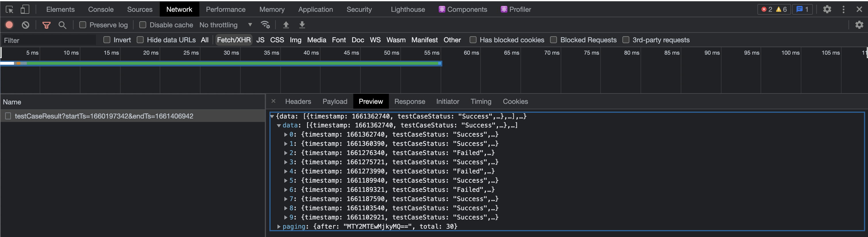This screenshot has width=868, height=237.
Task: Select the testCaseResult request row
Action: [133, 116]
